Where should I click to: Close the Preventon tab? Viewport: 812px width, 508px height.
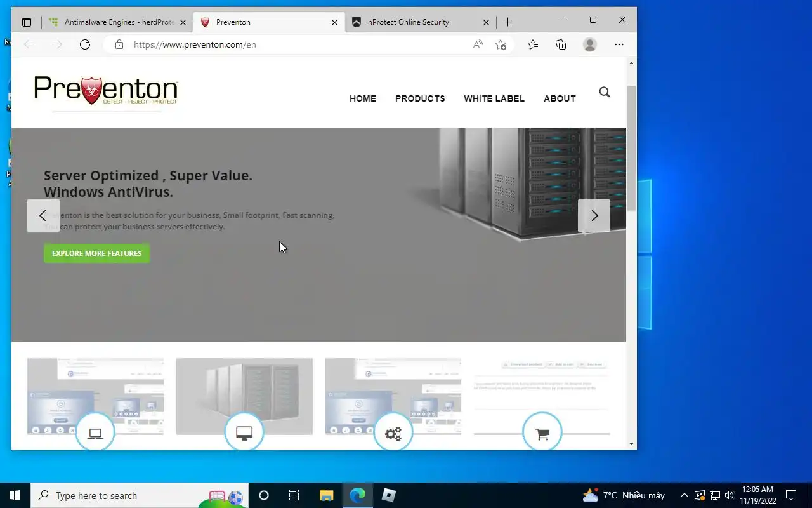coord(334,22)
